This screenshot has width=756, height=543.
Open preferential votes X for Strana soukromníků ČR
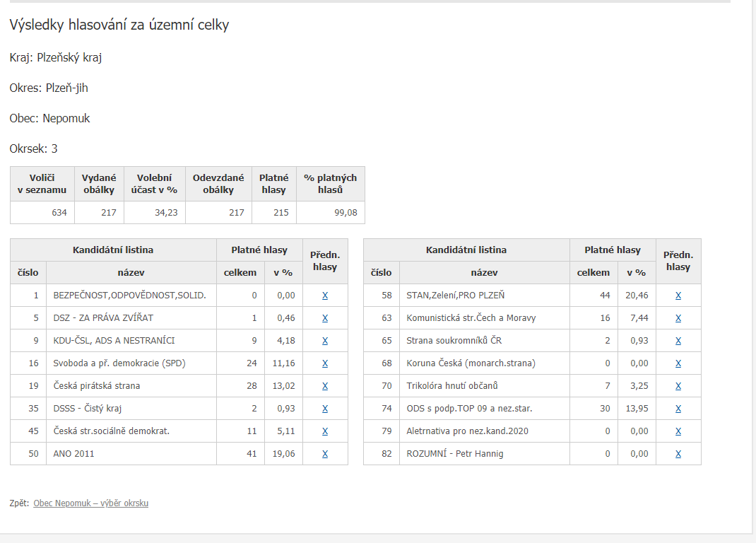coord(678,341)
